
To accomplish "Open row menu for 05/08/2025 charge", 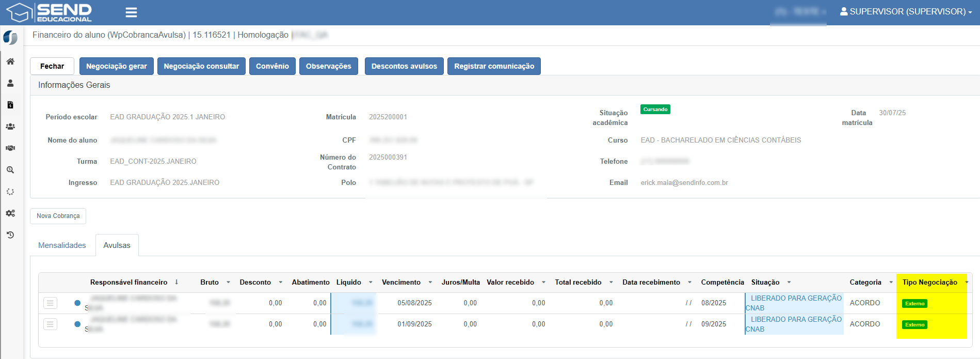I will point(50,303).
